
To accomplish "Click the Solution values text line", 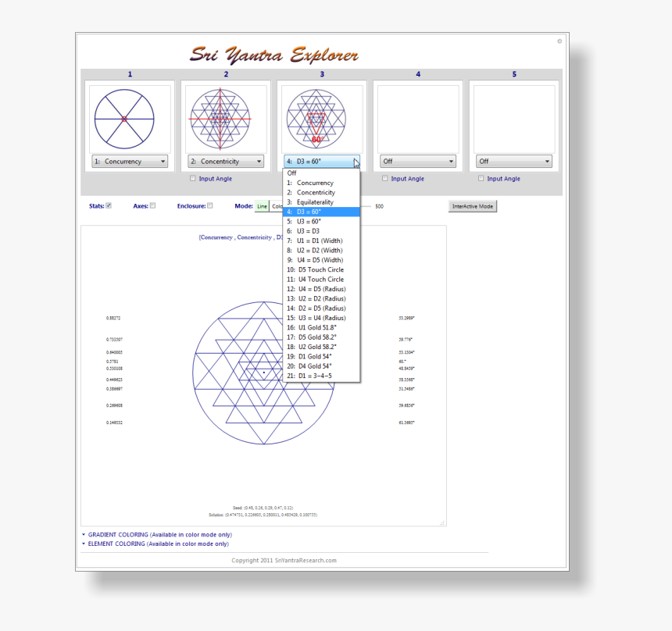I will (263, 515).
